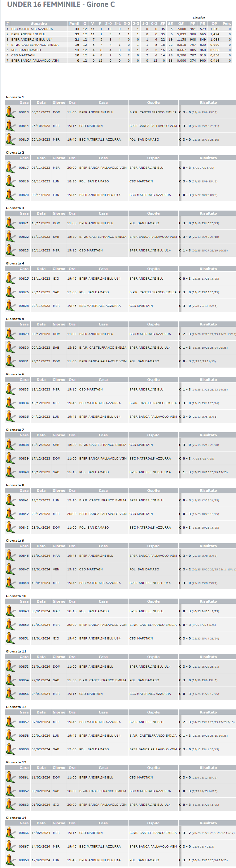
Task: Click the Giornata 10 heading
Action: point(16,596)
